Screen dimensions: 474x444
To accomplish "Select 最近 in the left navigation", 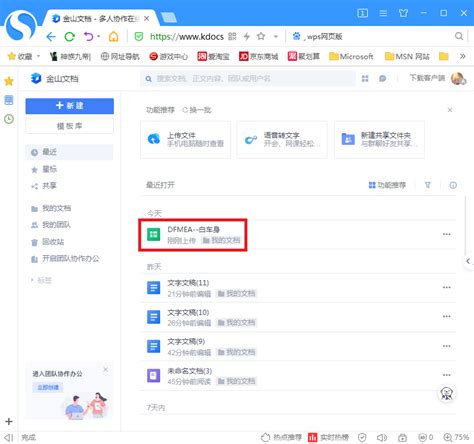I will (70, 152).
